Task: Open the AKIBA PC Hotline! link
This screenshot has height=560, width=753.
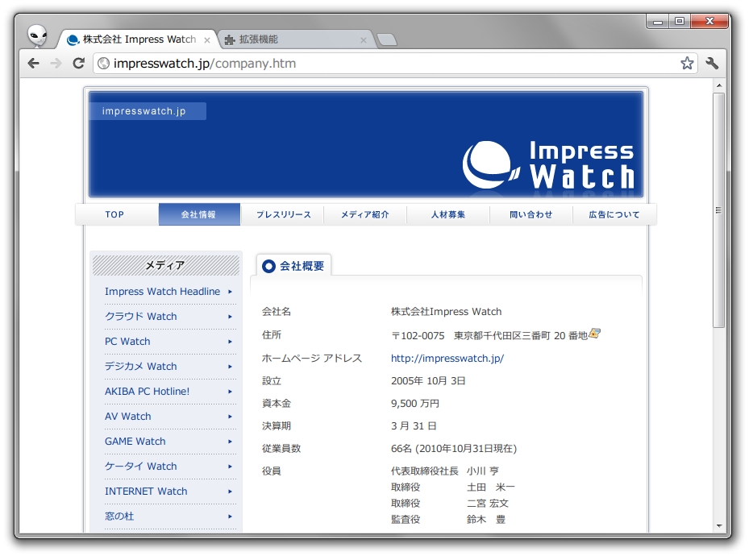Action: pos(147,391)
